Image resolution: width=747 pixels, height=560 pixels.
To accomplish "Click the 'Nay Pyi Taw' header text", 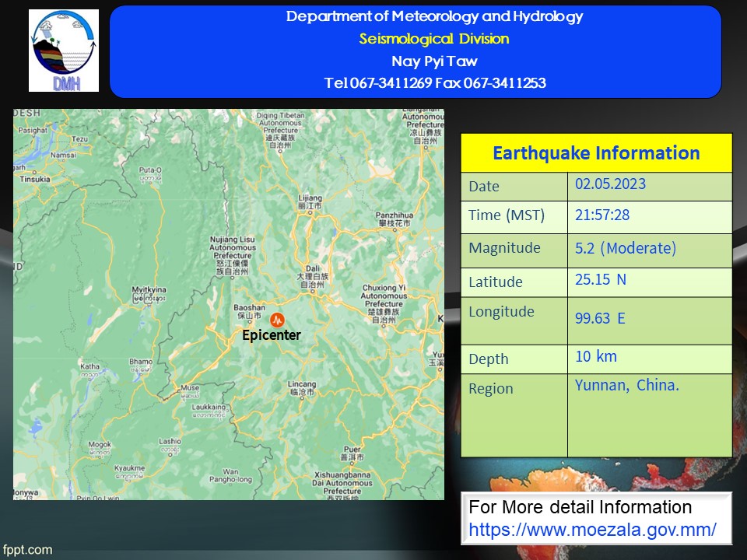I will pyautogui.click(x=434, y=61).
